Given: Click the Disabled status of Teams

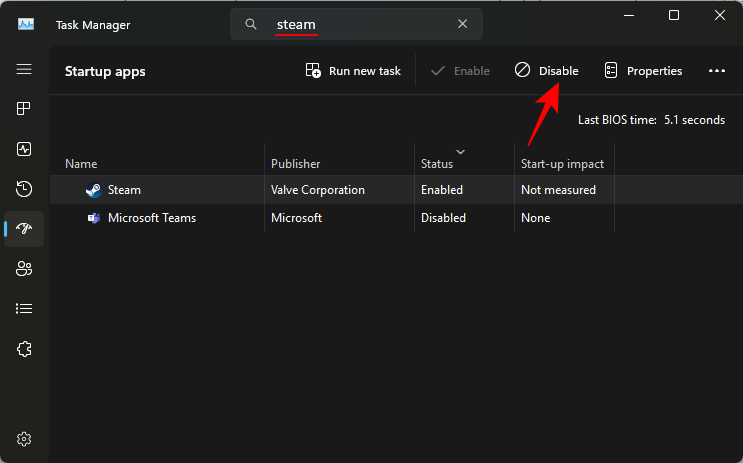Looking at the screenshot, I should pyautogui.click(x=443, y=218).
